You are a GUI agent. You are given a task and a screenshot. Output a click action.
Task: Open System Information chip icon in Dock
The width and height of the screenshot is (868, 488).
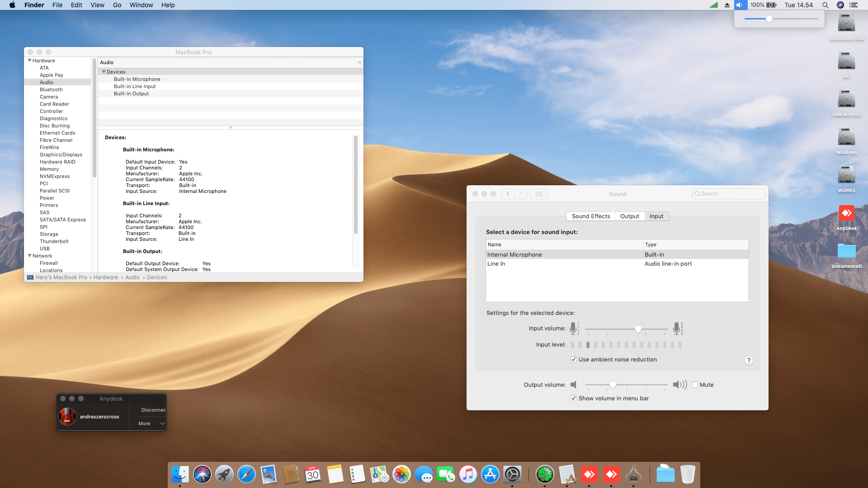pos(633,474)
